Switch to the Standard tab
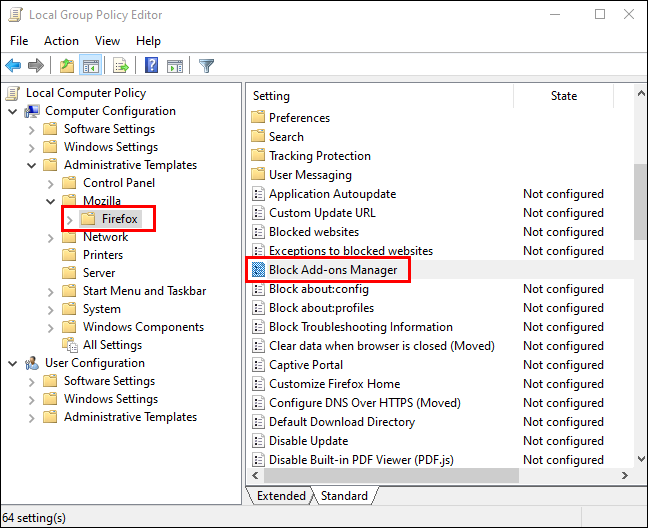The width and height of the screenshot is (648, 528). (344, 495)
